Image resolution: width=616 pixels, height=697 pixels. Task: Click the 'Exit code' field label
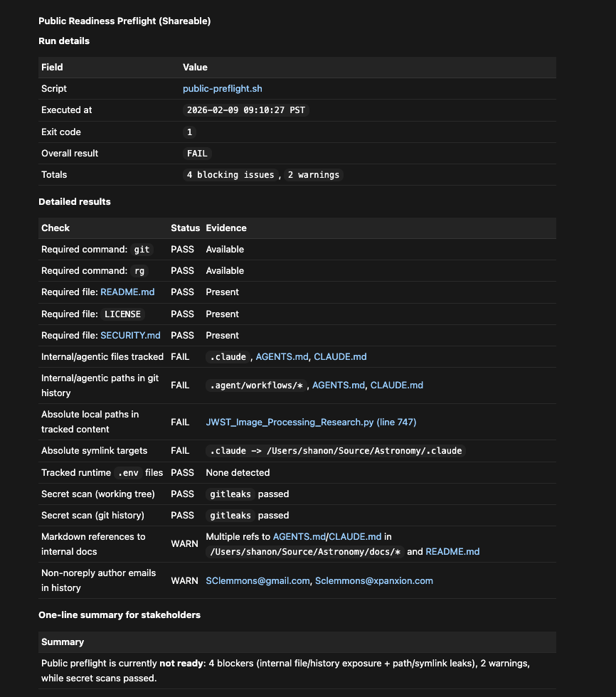coord(61,132)
